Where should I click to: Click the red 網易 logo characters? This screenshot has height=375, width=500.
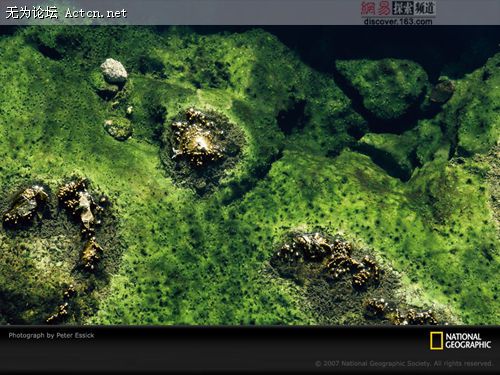tap(376, 8)
